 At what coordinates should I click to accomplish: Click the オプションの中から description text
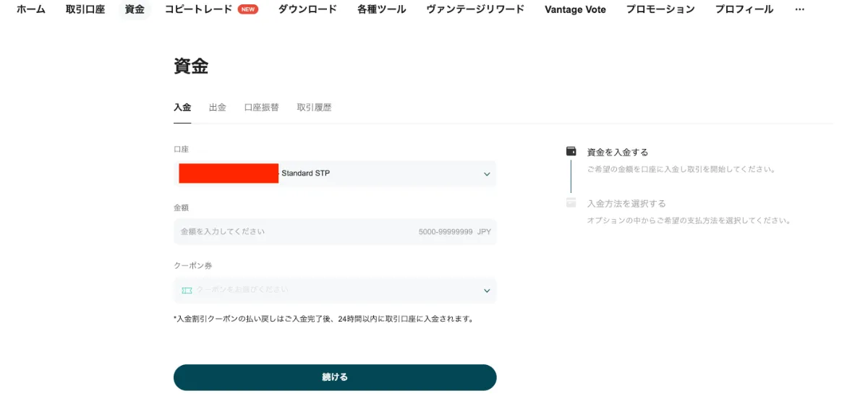click(689, 220)
